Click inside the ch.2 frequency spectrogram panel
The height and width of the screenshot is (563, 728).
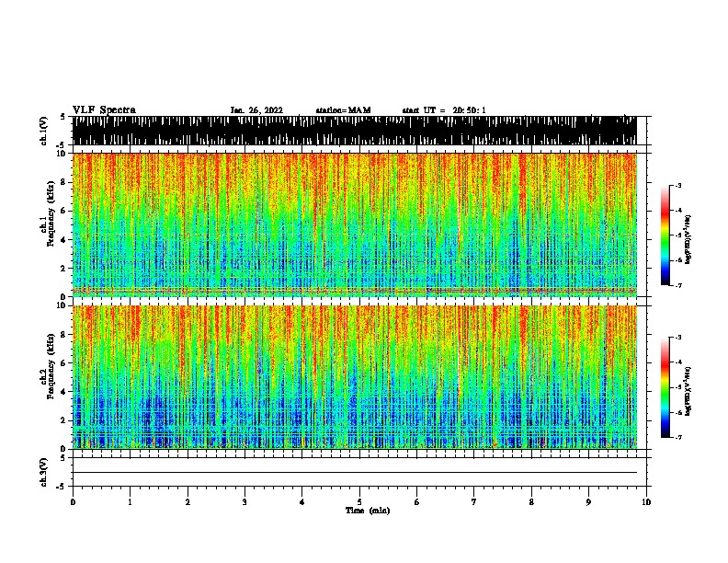click(x=355, y=377)
